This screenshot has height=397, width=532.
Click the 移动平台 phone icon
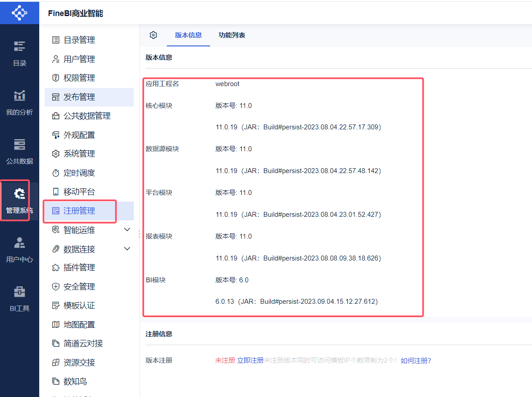tap(56, 192)
